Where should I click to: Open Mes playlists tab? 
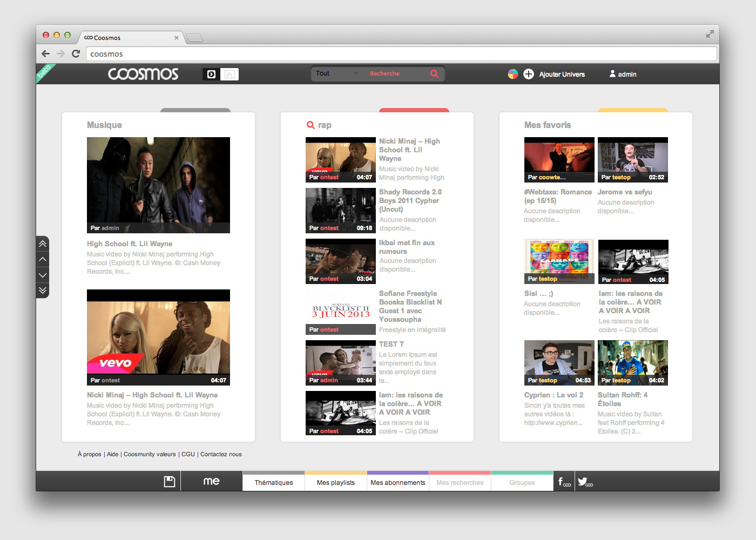[x=336, y=482]
